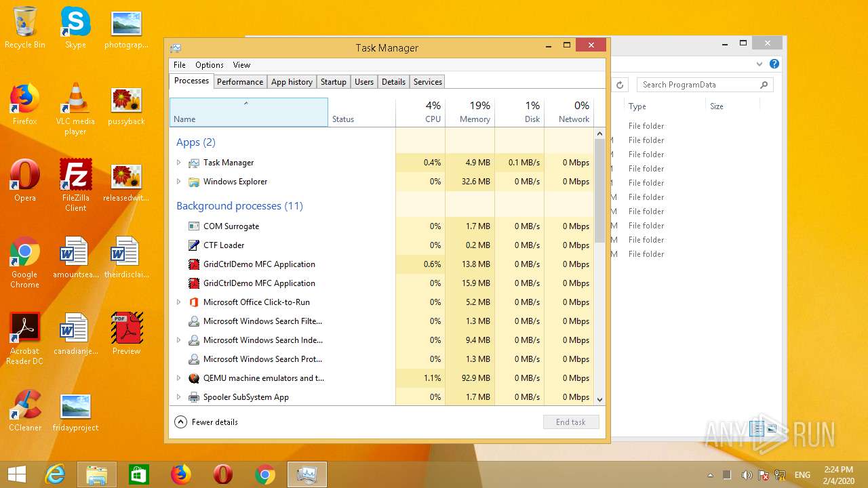868x488 pixels.
Task: Show hidden tray icons arrow
Action: tap(711, 475)
